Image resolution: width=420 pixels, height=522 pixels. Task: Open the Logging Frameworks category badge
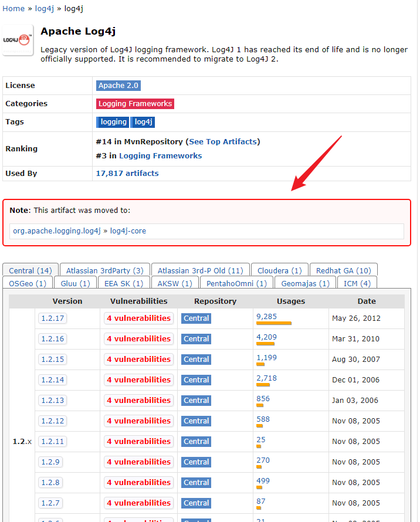(136, 104)
